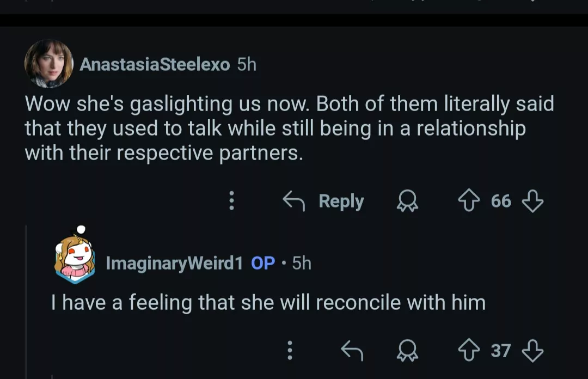588x379 pixels.
Task: Visit AnastasiaSteelexo username link
Action: click(x=155, y=64)
